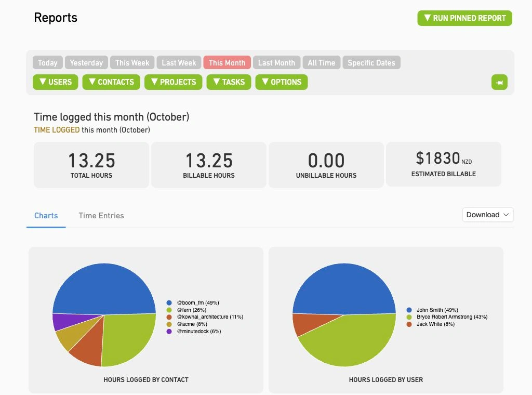
Task: Click the @acme gold legend dot
Action: 169,324
